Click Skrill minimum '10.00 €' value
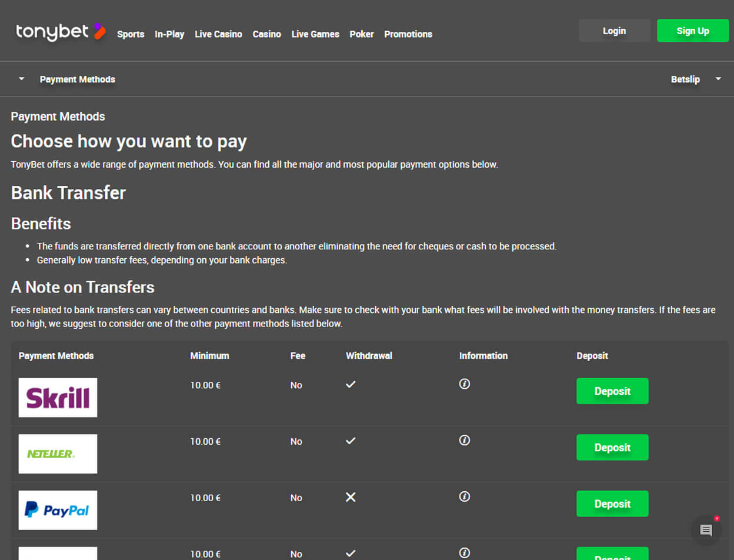Image resolution: width=734 pixels, height=560 pixels. pyautogui.click(x=205, y=385)
